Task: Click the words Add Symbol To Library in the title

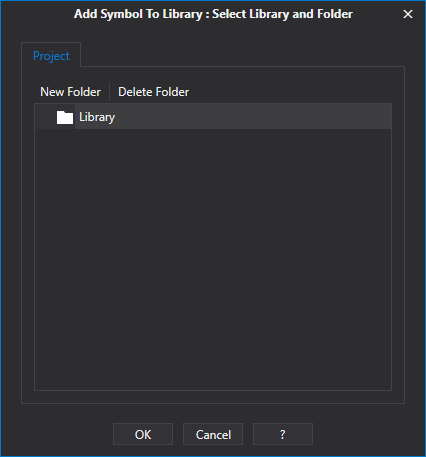Action: [x=138, y=14]
